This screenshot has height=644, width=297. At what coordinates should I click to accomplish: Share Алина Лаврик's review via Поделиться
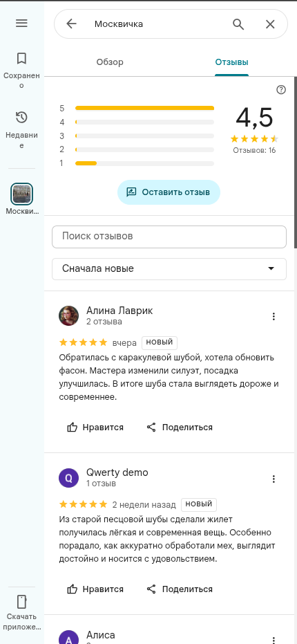(x=180, y=427)
